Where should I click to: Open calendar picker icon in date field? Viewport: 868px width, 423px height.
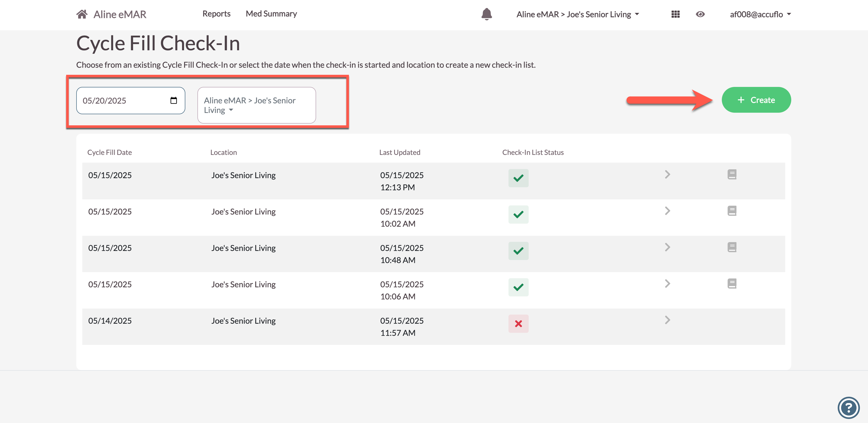173,101
